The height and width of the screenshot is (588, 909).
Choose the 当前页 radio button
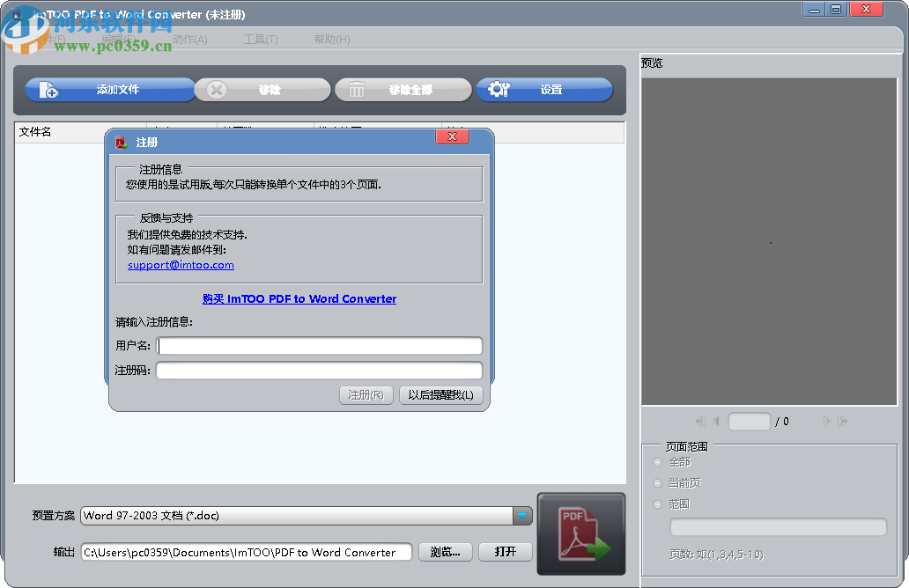(657, 482)
